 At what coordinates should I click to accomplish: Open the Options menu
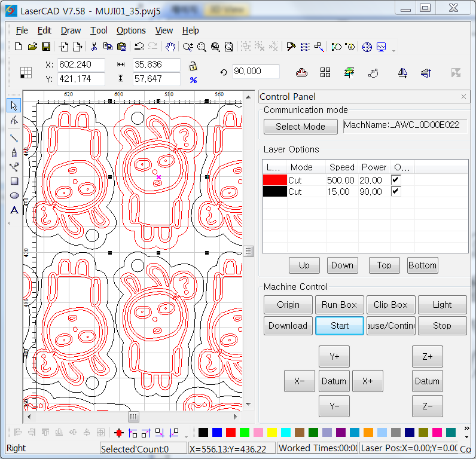tap(131, 30)
